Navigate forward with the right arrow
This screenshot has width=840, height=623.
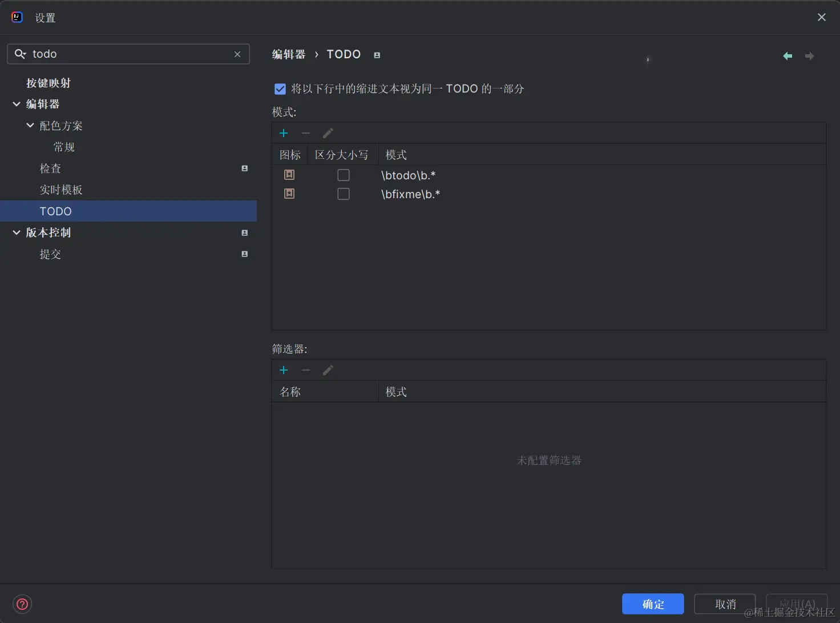pyautogui.click(x=809, y=55)
